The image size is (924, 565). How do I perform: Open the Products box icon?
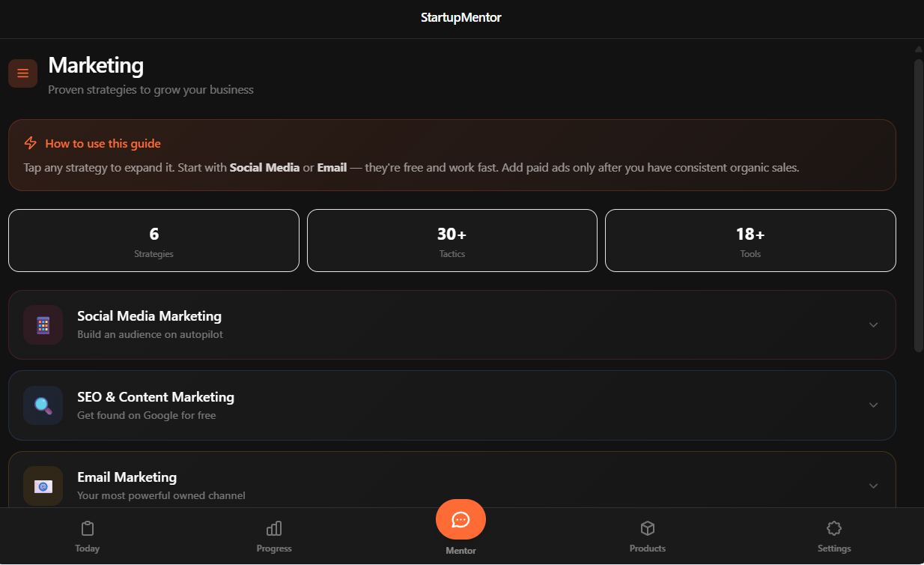tap(647, 528)
